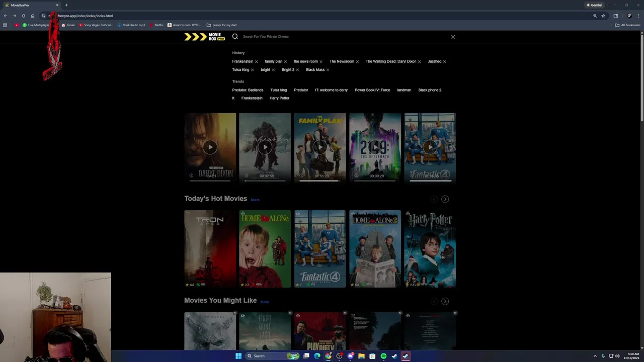Viewport: 644px width, 362px height.
Task: Delete 'the news room' history entry
Action: pos(321,62)
